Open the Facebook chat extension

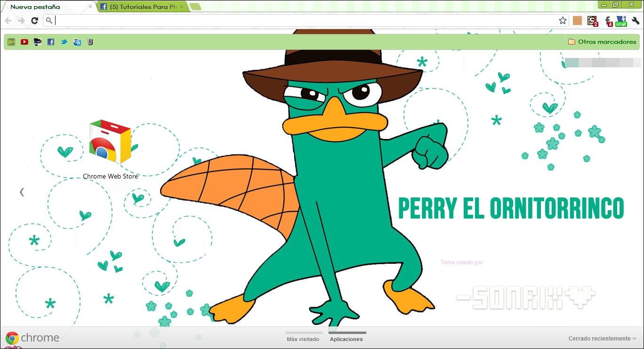click(x=621, y=21)
